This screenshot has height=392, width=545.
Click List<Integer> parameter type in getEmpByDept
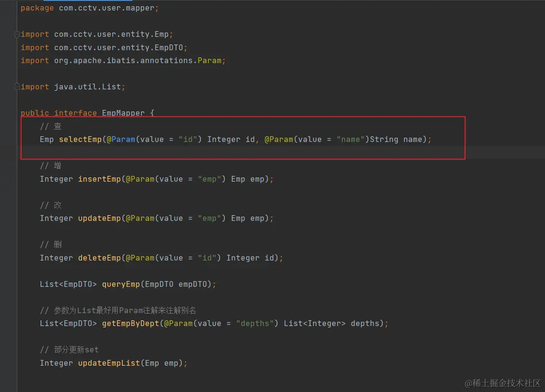click(x=314, y=323)
